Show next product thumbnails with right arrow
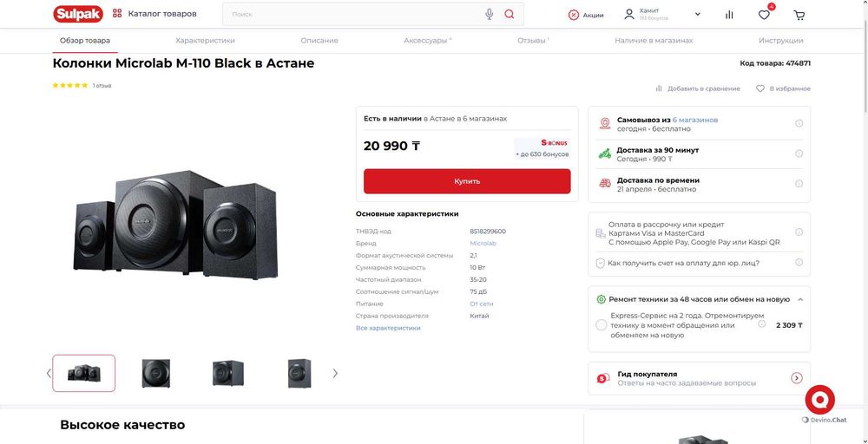Screen dimensions: 868x444 [x=335, y=373]
